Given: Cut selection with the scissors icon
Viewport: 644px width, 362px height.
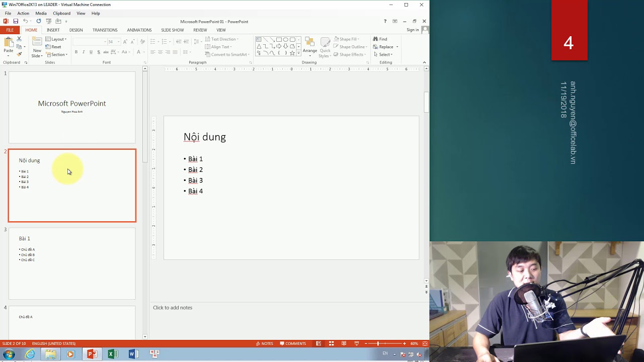Looking at the screenshot, I should point(19,39).
